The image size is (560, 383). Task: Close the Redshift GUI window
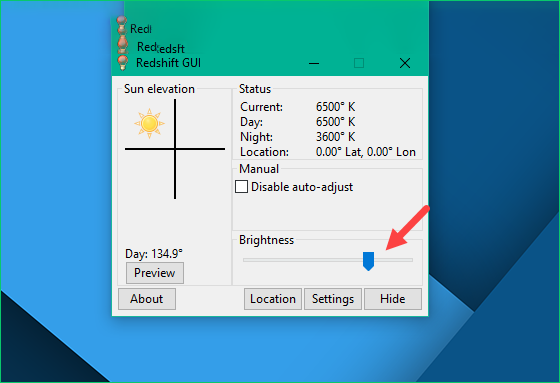pyautogui.click(x=405, y=63)
